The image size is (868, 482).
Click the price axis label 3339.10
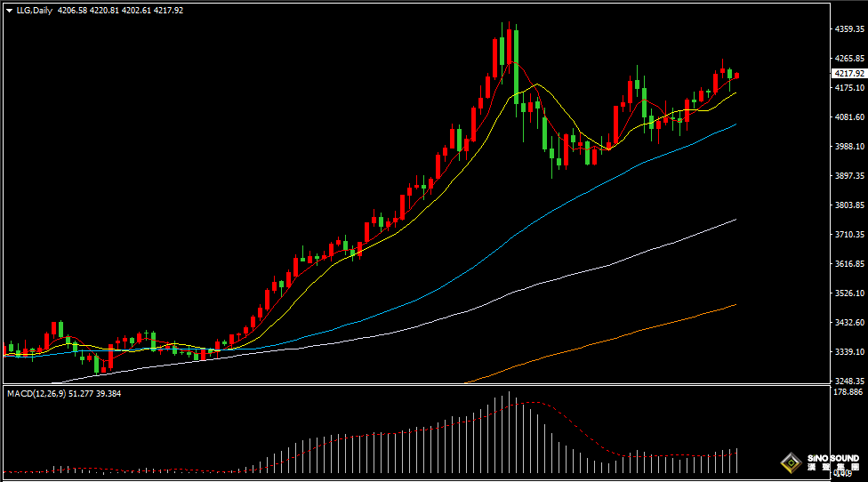pos(849,351)
